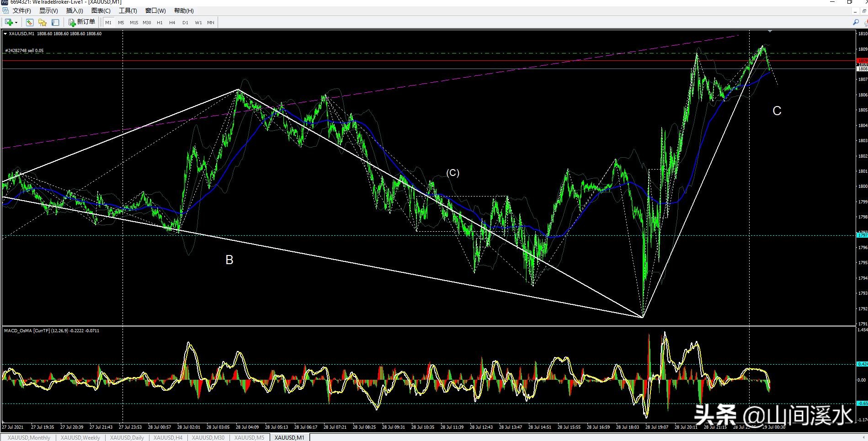Open the 图表(C) menu
Viewport: 868px width, 441px height.
coord(101,11)
